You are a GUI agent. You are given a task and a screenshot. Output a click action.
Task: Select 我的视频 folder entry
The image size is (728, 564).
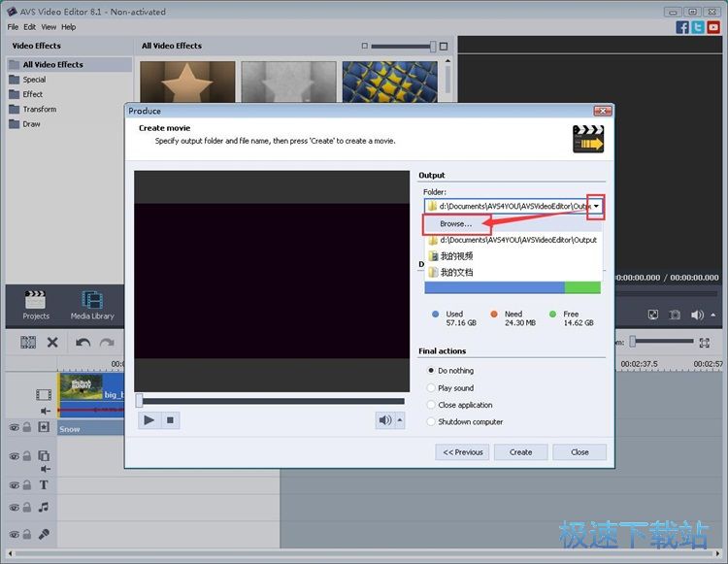(x=513, y=255)
